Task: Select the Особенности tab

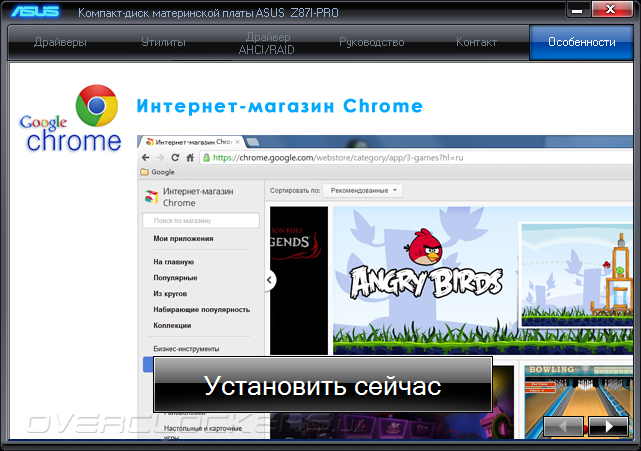Action: pos(581,43)
